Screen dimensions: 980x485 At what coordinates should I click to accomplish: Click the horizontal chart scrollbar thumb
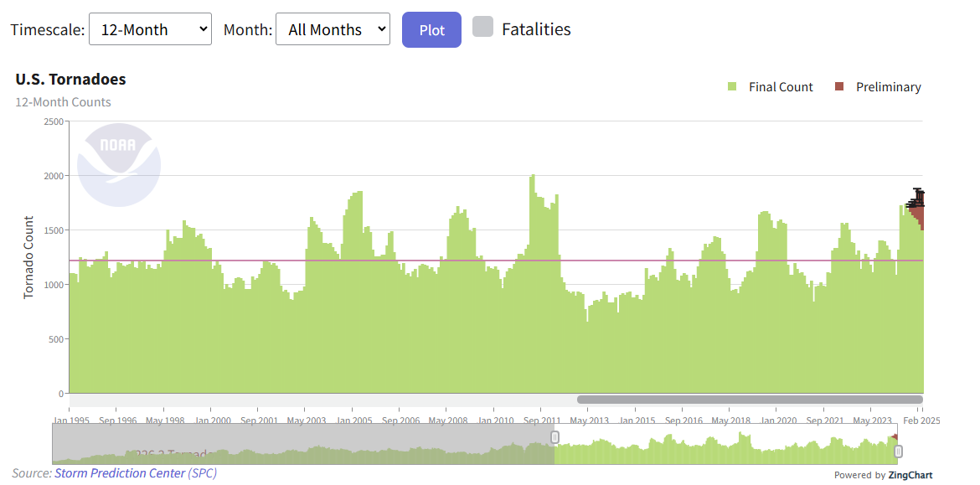[x=750, y=400]
